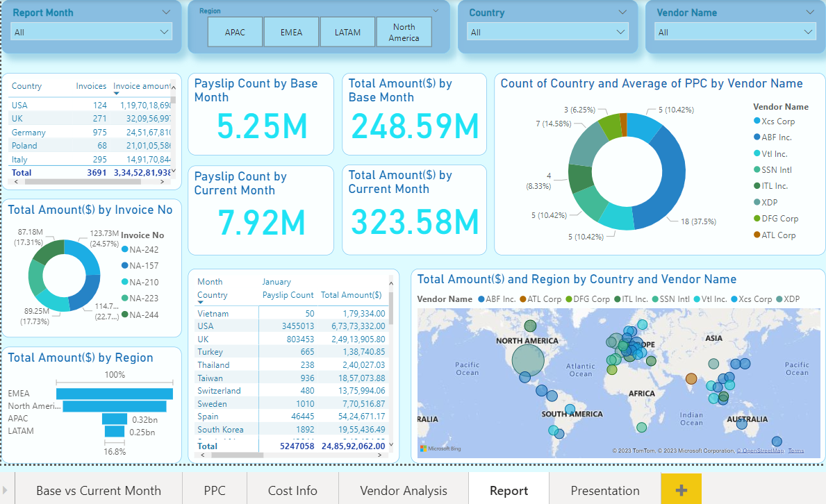Click the OpenStreetMap link on map
826x504 pixels.
click(760, 451)
